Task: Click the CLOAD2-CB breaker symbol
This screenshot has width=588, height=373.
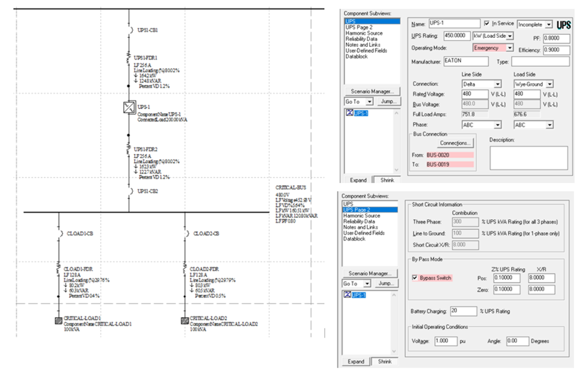Action: point(184,233)
